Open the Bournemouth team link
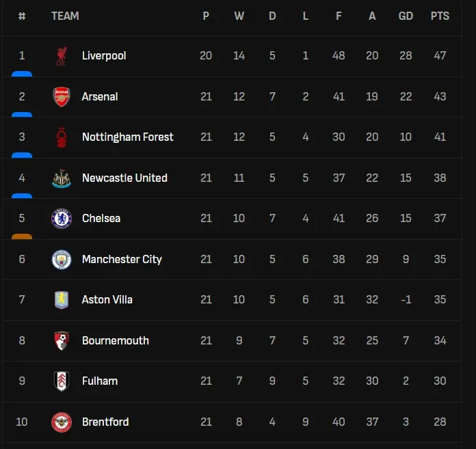 (115, 340)
